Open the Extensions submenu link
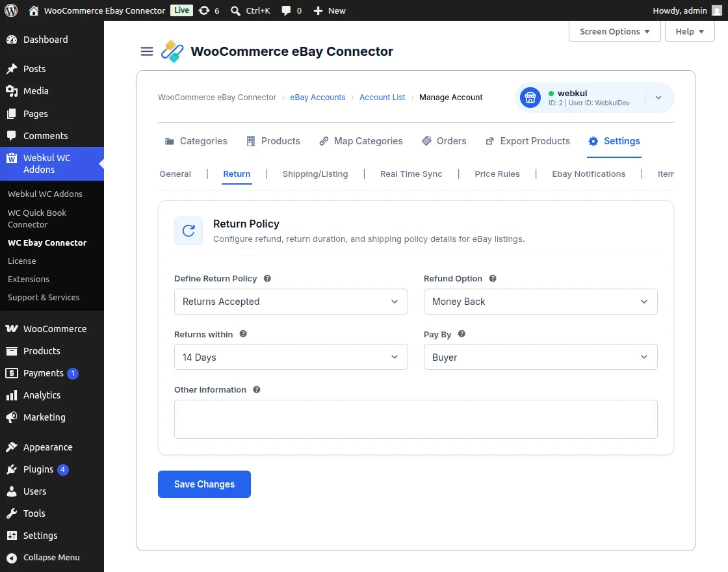728x572 pixels. click(x=29, y=279)
